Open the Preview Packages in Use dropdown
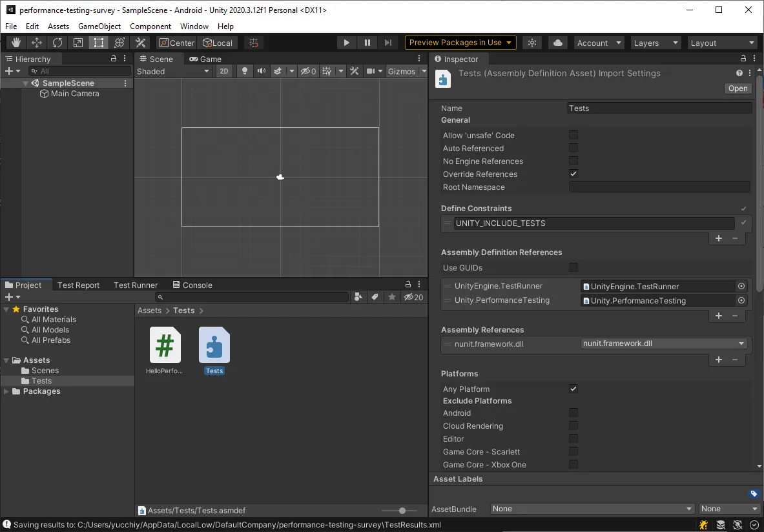The height and width of the screenshot is (532, 764). tap(460, 43)
